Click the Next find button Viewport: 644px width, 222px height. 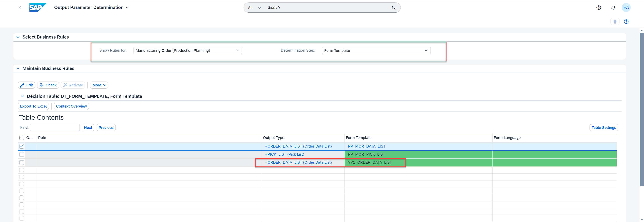click(88, 128)
